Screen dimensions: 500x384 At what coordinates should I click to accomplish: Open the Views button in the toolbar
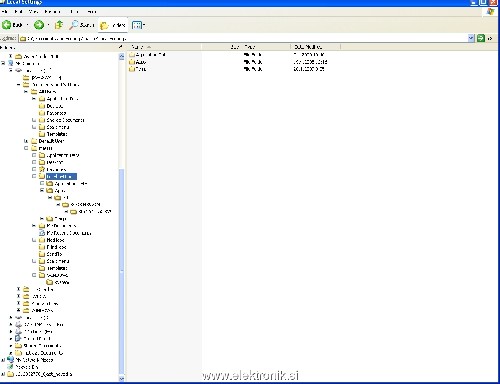pyautogui.click(x=138, y=25)
